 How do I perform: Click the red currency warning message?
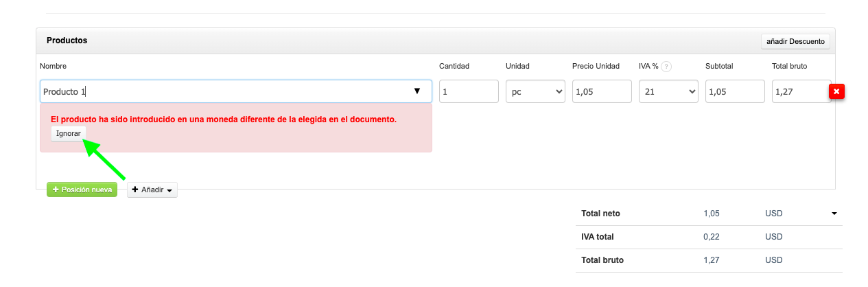(224, 119)
